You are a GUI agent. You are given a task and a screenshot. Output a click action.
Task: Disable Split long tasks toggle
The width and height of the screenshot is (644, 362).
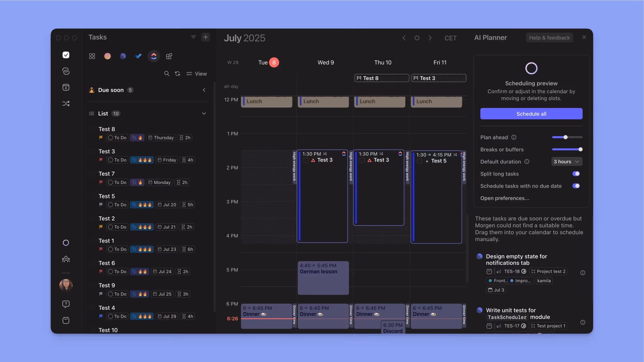576,174
